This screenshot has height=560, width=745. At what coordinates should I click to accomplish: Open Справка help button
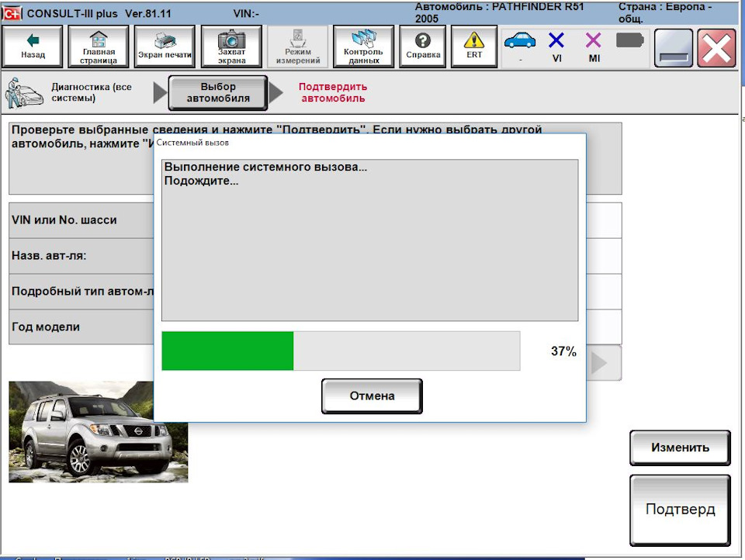423,47
